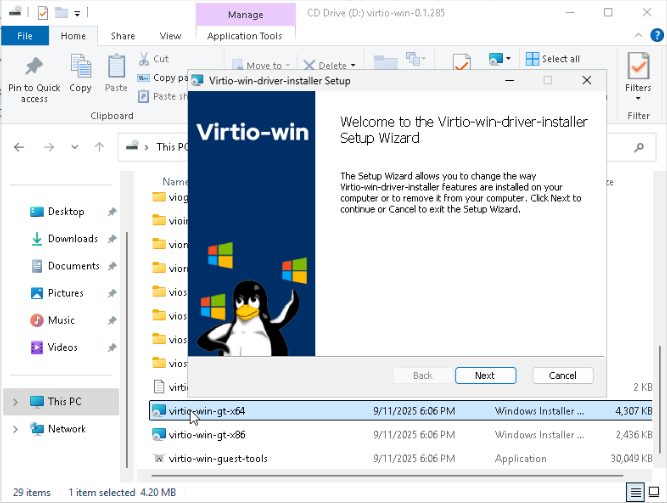Expand the Network tree node
This screenshot has width=667, height=503.
point(15,429)
